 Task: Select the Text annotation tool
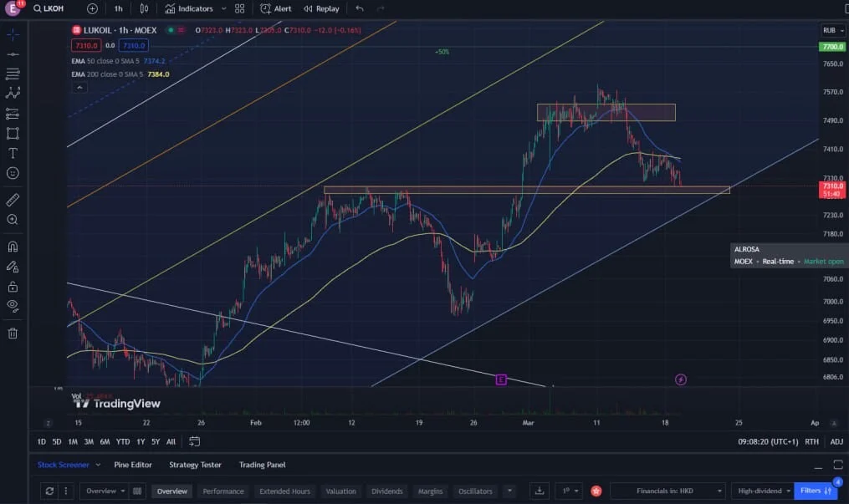pyautogui.click(x=13, y=153)
